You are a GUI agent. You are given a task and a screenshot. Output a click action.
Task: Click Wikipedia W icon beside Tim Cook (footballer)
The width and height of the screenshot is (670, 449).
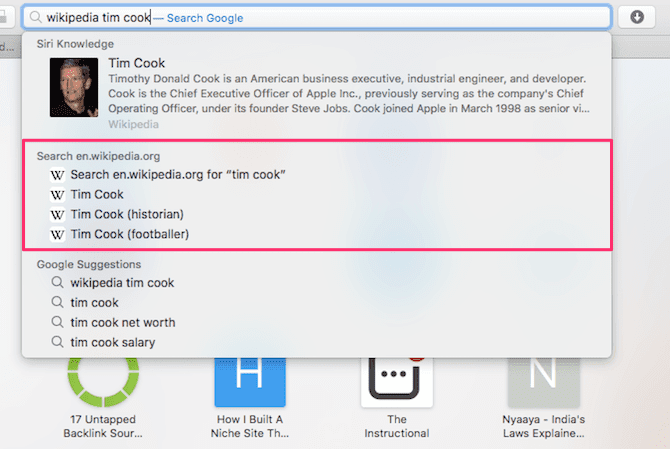(57, 235)
